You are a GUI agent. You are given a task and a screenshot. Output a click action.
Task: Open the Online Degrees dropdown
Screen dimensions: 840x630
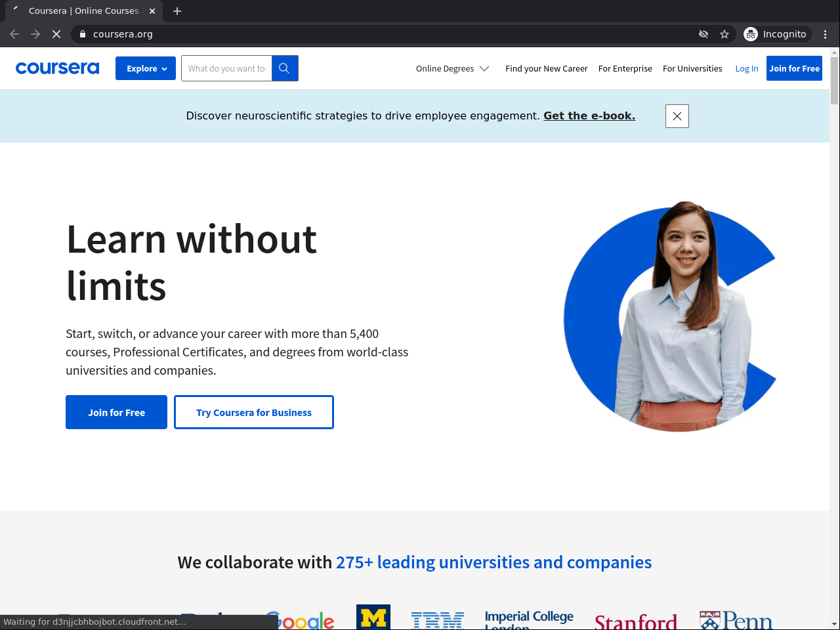coord(453,68)
